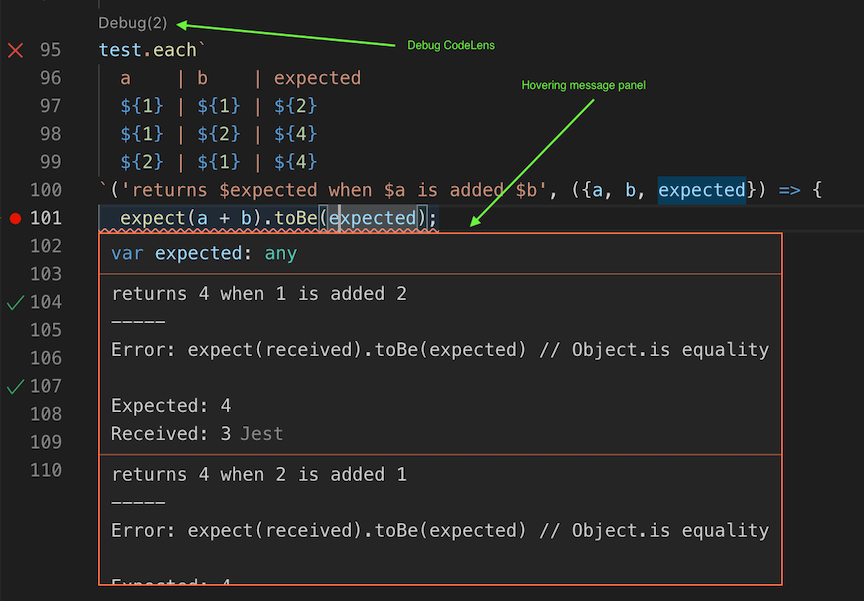This screenshot has width=864, height=601.
Task: Click the 'a' column header on line 96
Action: point(126,78)
